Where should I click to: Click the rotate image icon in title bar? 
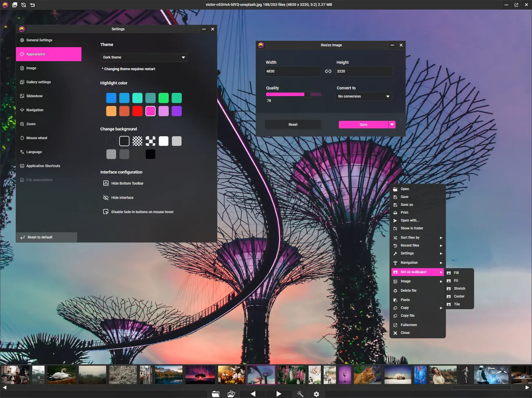tap(24, 5)
